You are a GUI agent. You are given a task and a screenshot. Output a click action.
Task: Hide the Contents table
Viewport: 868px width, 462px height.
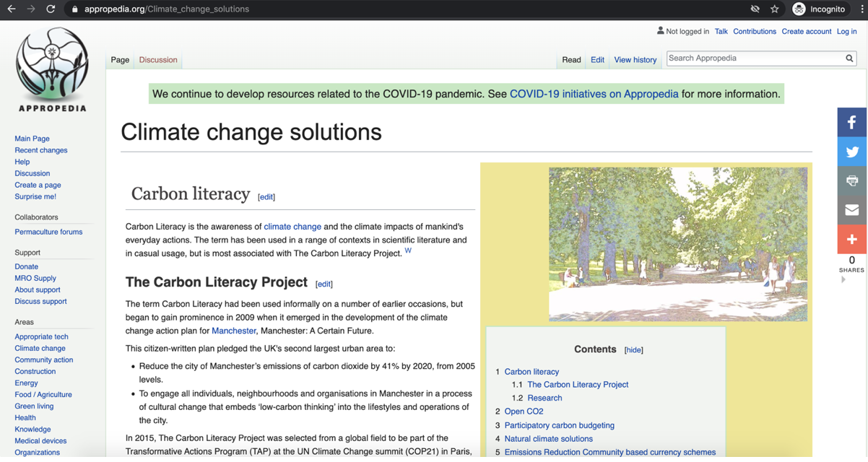pyautogui.click(x=633, y=350)
